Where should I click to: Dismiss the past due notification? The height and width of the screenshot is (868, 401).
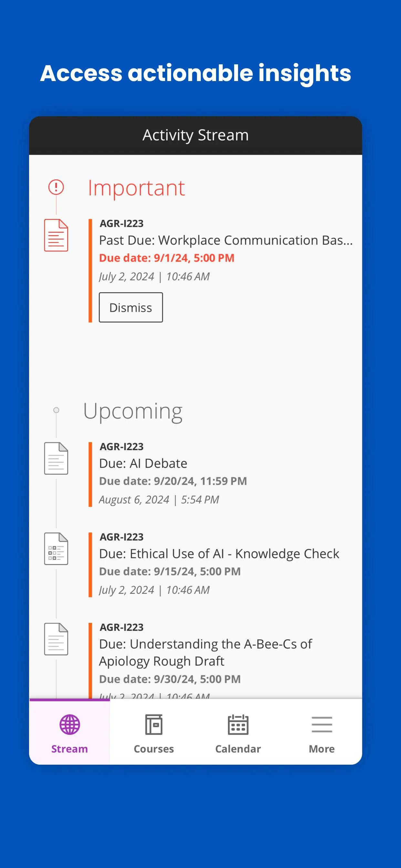[131, 307]
